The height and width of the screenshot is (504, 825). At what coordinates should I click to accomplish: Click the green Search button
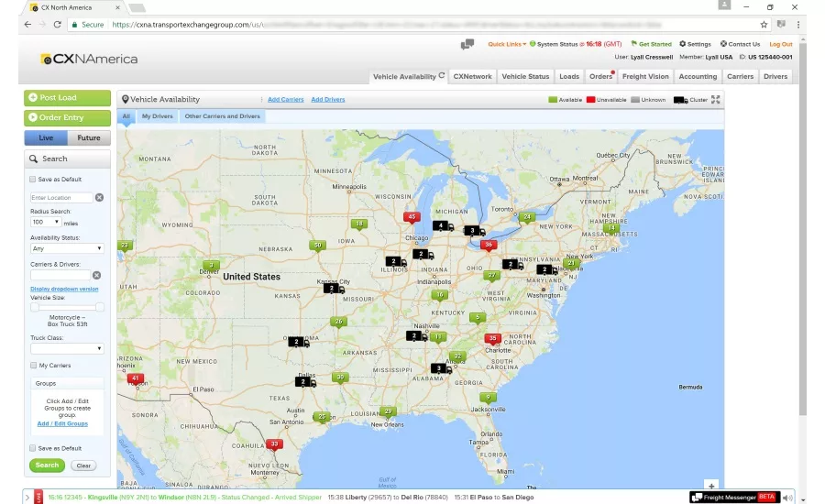pyautogui.click(x=48, y=466)
